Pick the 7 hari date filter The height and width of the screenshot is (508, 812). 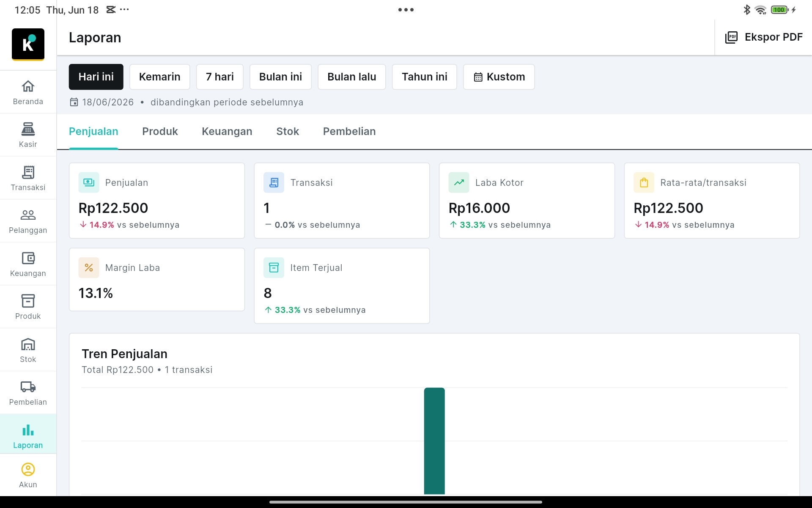(220, 77)
